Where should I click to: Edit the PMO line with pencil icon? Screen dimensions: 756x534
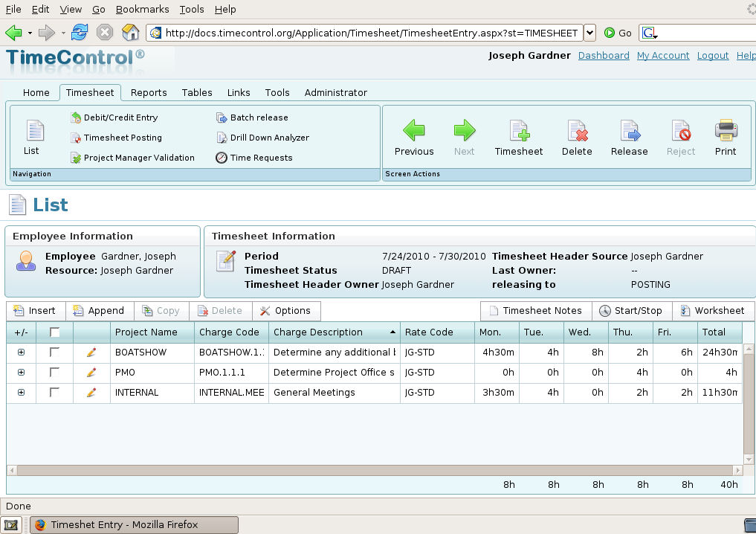91,373
